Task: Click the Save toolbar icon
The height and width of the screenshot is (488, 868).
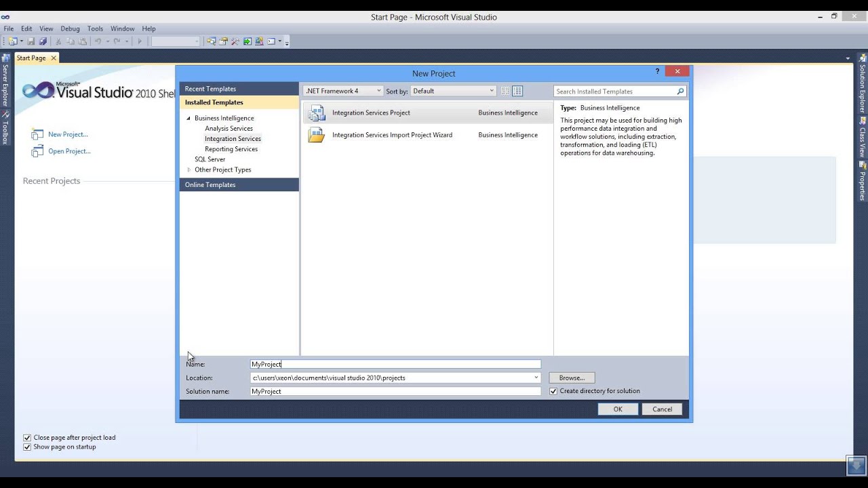Action: (31, 41)
